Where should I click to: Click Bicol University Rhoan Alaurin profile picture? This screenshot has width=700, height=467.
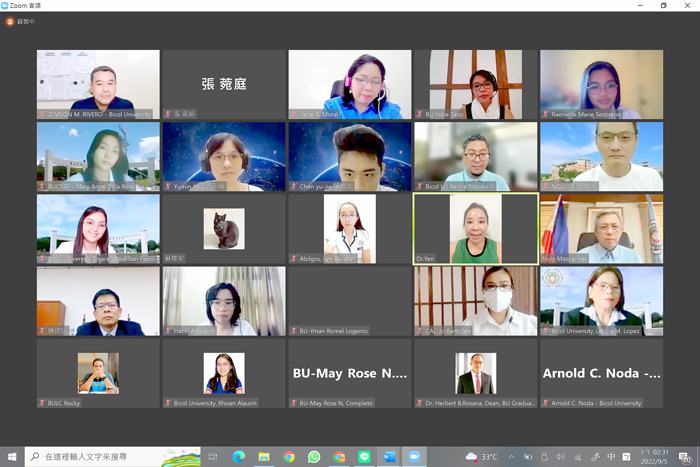pos(224,373)
